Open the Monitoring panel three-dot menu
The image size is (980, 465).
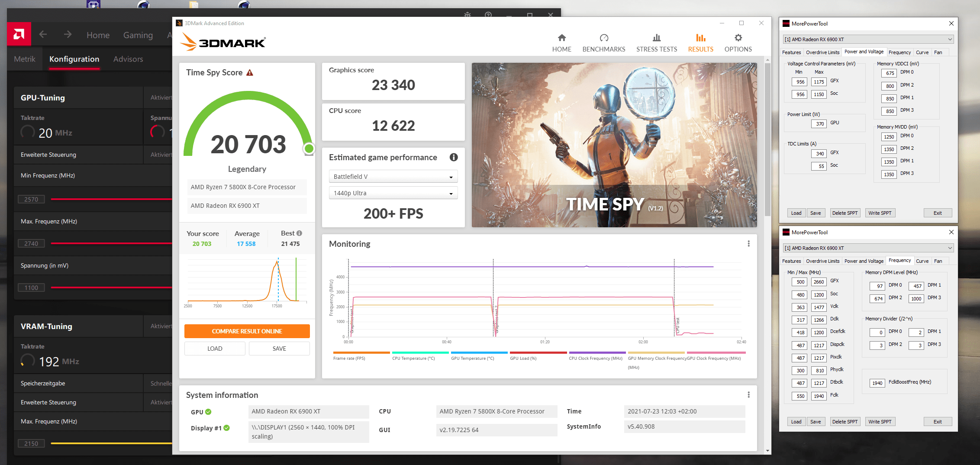click(x=748, y=244)
